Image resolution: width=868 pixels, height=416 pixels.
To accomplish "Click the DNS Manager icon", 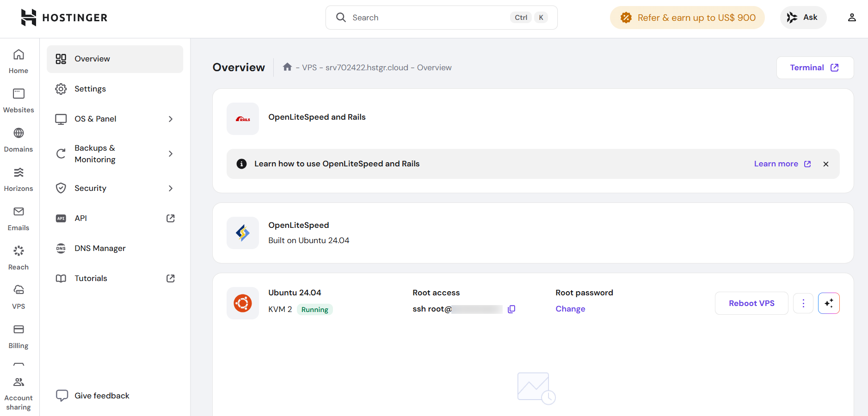I will click(x=61, y=248).
